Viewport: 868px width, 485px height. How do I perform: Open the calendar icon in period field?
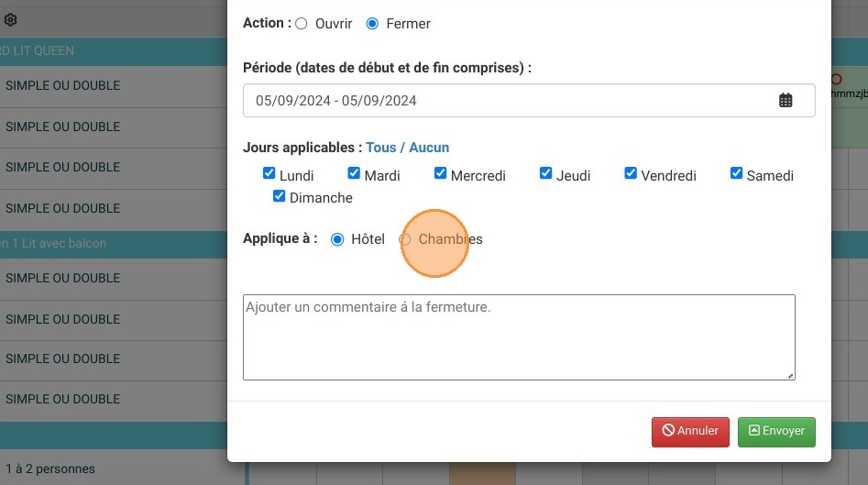[x=786, y=100]
